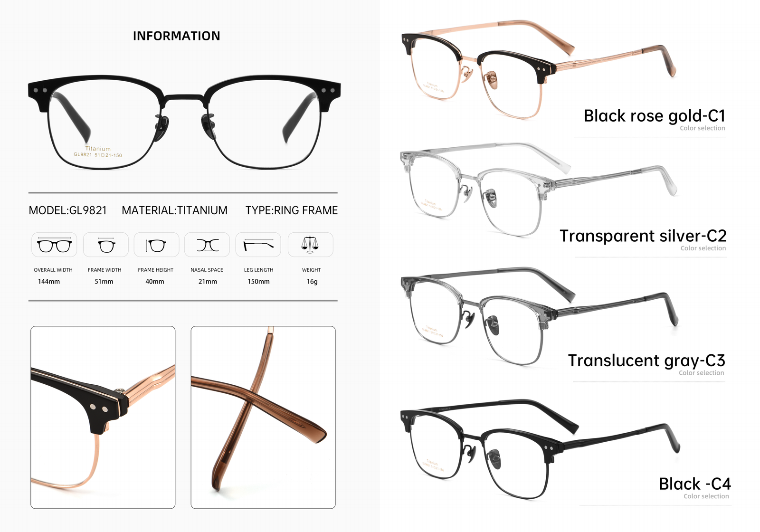This screenshot has width=760, height=532.
Task: Click the INFORMATION heading
Action: point(176,36)
